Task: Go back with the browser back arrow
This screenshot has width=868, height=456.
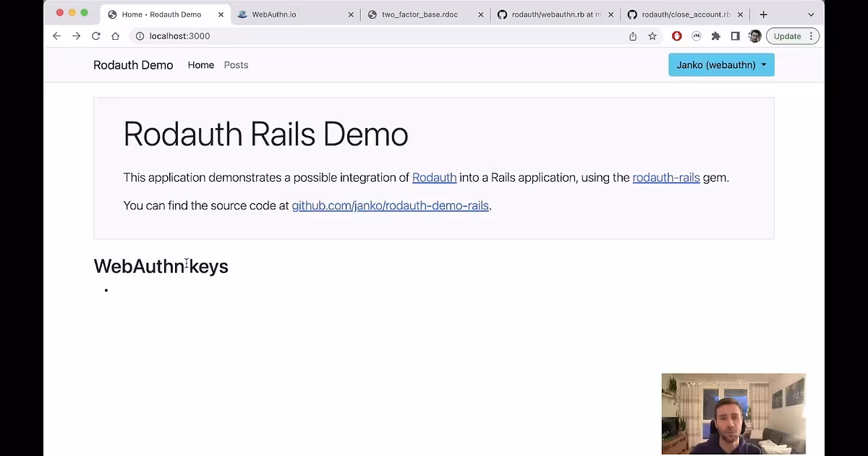Action: [x=56, y=36]
